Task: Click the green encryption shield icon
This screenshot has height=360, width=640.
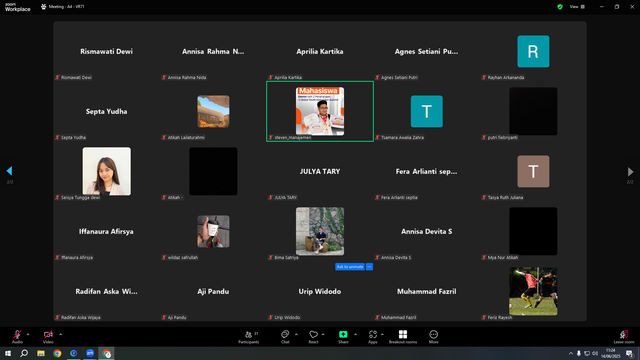Action: (560, 7)
